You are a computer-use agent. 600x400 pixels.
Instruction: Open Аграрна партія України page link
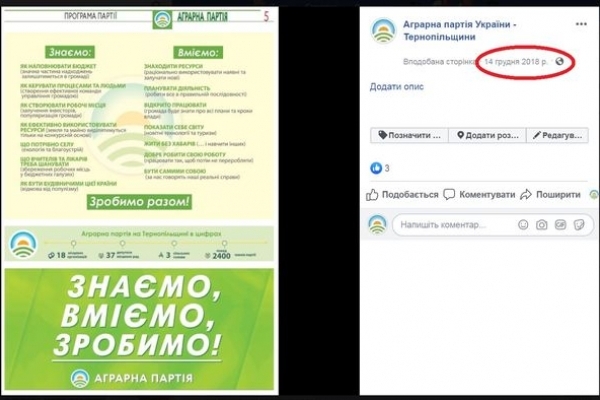[460, 31]
